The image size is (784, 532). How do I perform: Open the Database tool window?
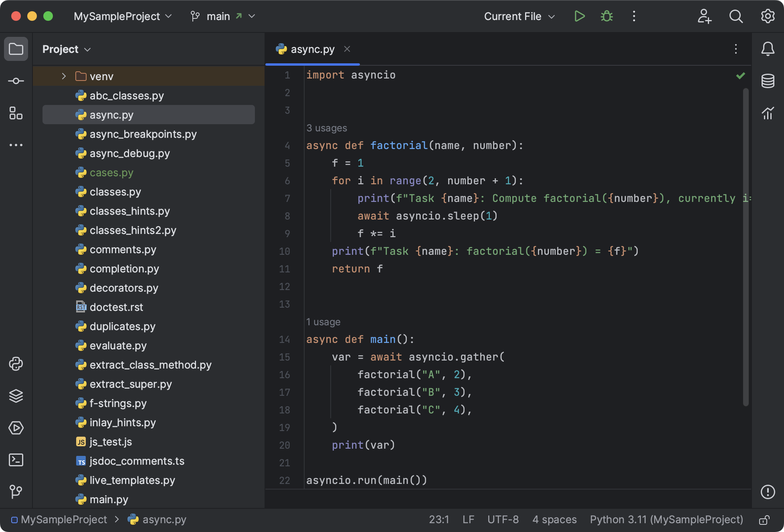pyautogui.click(x=767, y=81)
